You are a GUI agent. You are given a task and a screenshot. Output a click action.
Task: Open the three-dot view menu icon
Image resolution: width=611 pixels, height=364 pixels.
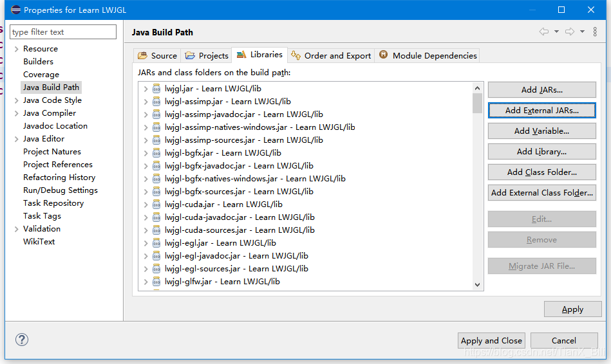pos(595,32)
